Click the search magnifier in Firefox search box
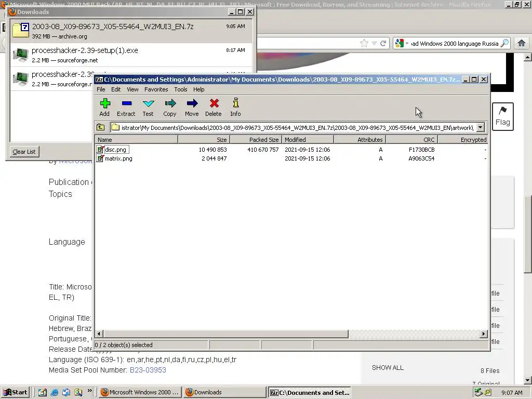532x399 pixels. (504, 43)
